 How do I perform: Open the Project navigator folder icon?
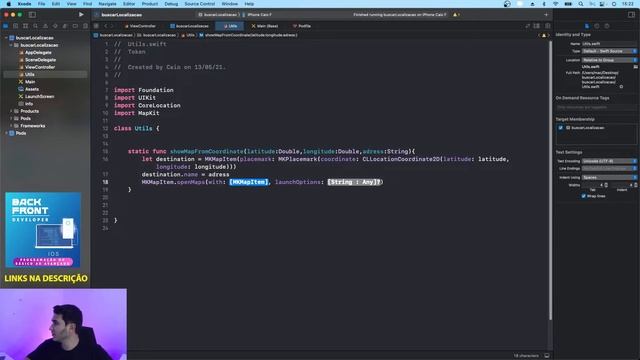pos(6,26)
